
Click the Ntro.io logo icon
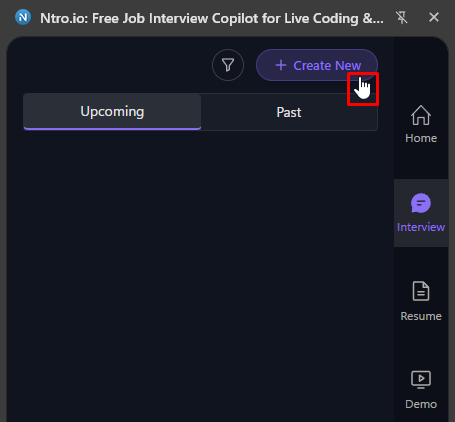click(x=23, y=17)
